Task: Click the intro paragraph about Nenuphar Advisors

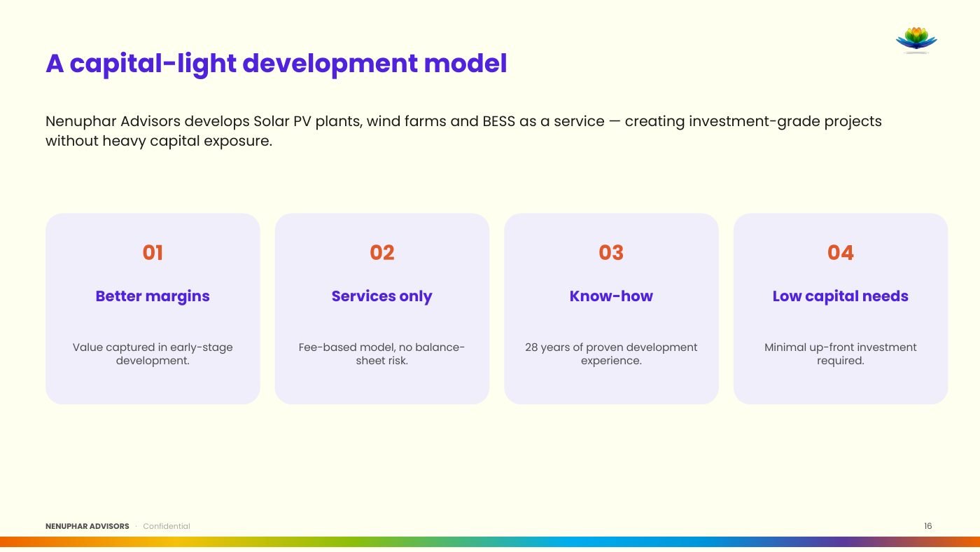Action: pos(463,131)
